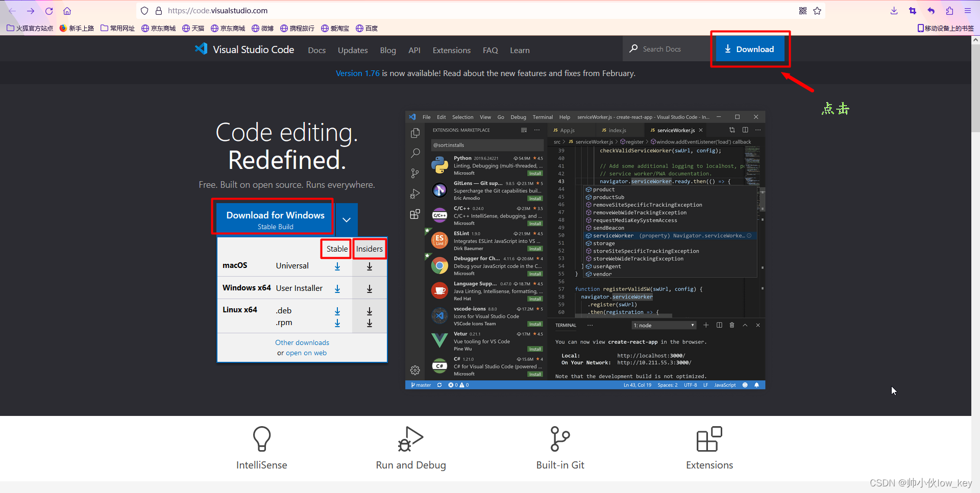The width and height of the screenshot is (980, 493).
Task: Click the Built-in Git branch icon
Action: tap(560, 439)
